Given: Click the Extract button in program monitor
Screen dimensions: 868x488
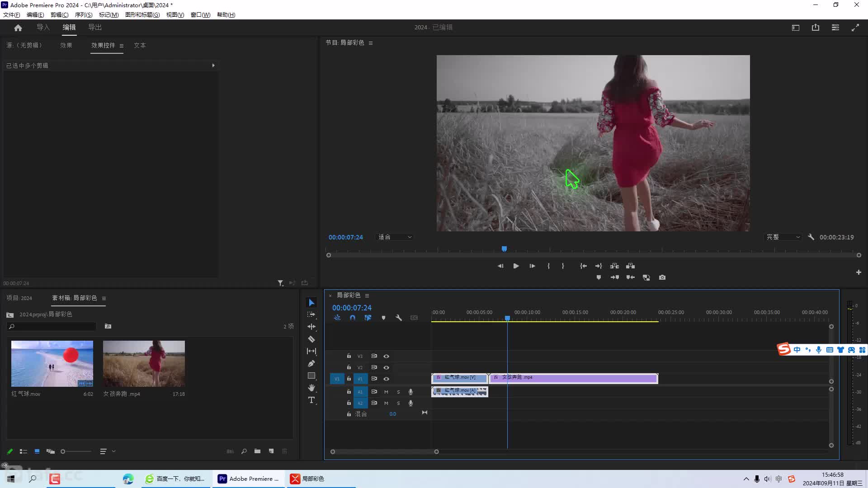Looking at the screenshot, I should (x=631, y=266).
